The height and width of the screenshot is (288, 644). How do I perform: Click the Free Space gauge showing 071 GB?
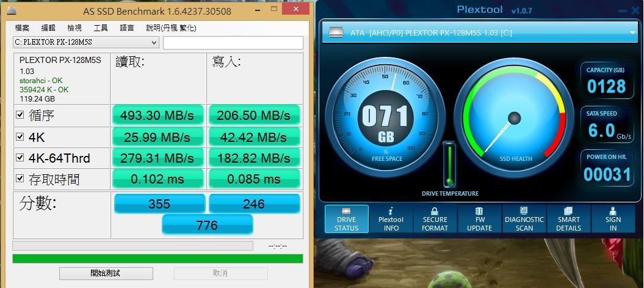(385, 117)
